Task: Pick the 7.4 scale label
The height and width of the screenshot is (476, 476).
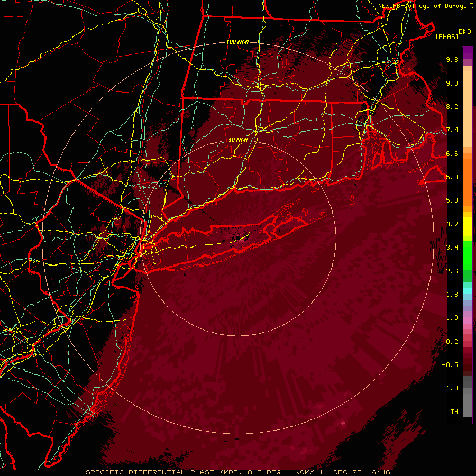Action: point(452,130)
